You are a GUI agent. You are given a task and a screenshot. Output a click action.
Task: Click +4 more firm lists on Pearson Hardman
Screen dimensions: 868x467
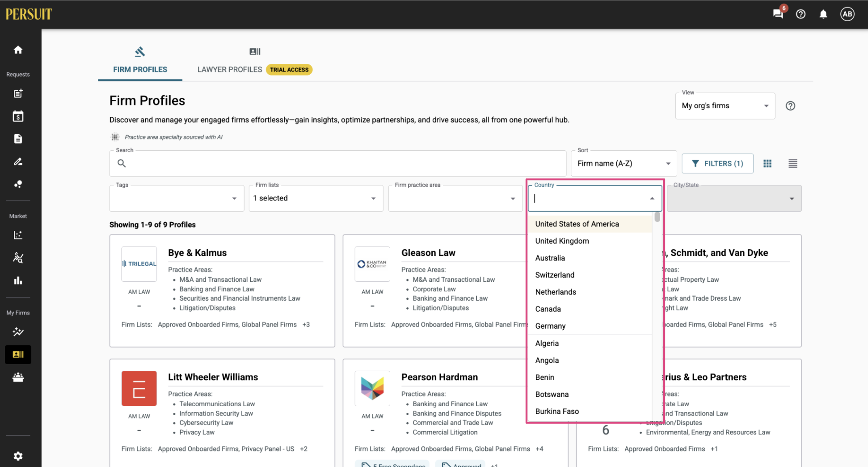[x=539, y=449]
